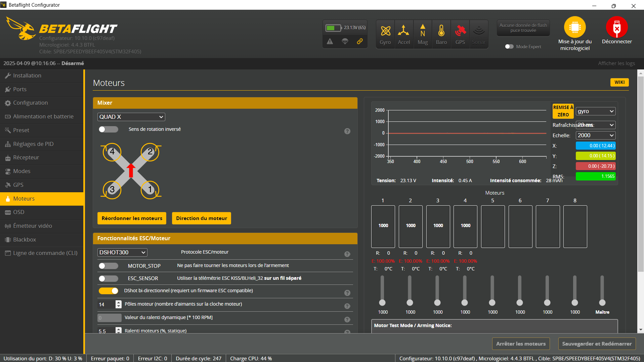The image size is (644, 362).
Task: Click the warning triangle icon under battery
Action: pos(330,41)
